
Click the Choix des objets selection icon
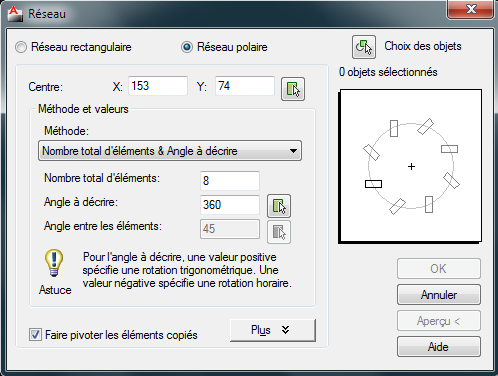pos(364,47)
